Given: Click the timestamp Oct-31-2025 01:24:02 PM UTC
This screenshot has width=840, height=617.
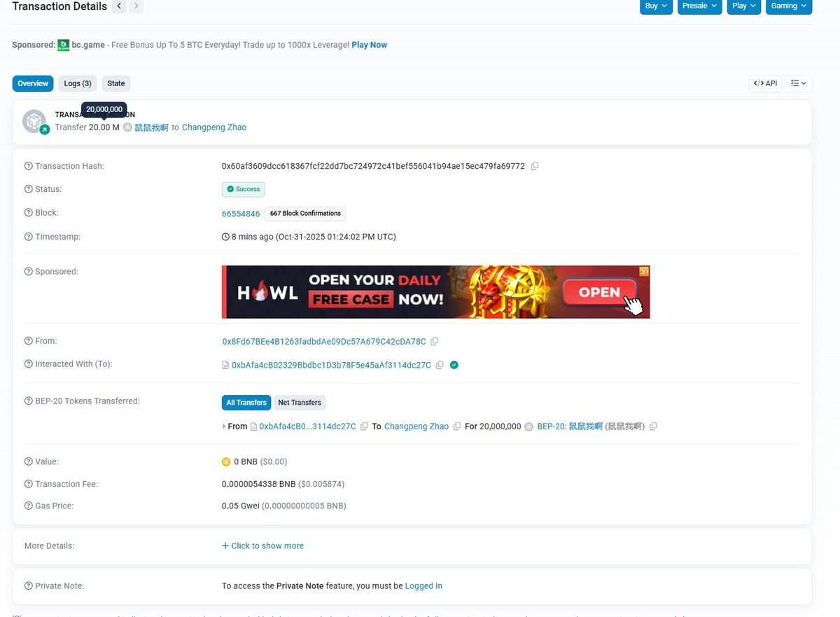Looking at the screenshot, I should (x=336, y=237).
